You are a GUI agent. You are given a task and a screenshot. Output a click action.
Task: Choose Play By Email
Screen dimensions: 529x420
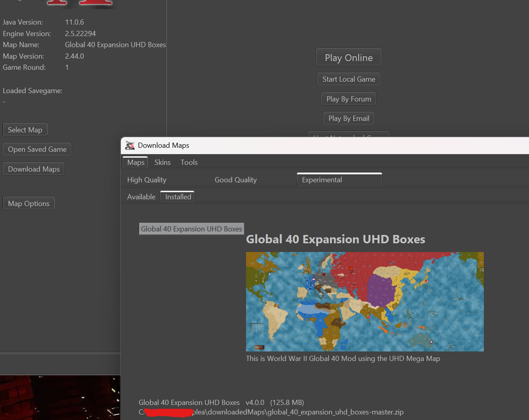(x=348, y=118)
